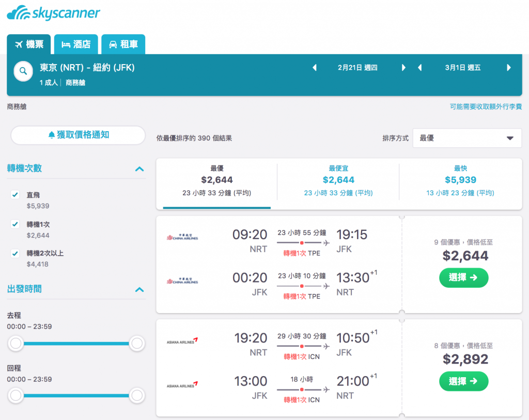Uncheck the 直飛 direct flight checkbox
This screenshot has height=420, width=529.
(15, 195)
